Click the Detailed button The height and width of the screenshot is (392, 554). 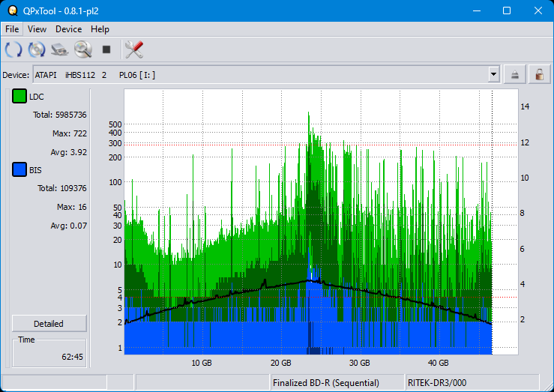[49, 324]
